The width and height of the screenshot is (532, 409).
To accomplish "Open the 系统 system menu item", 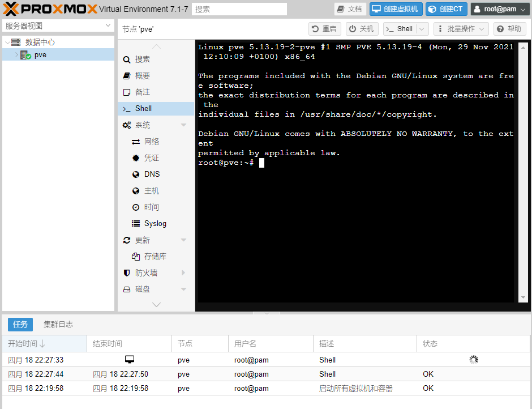I will click(143, 125).
